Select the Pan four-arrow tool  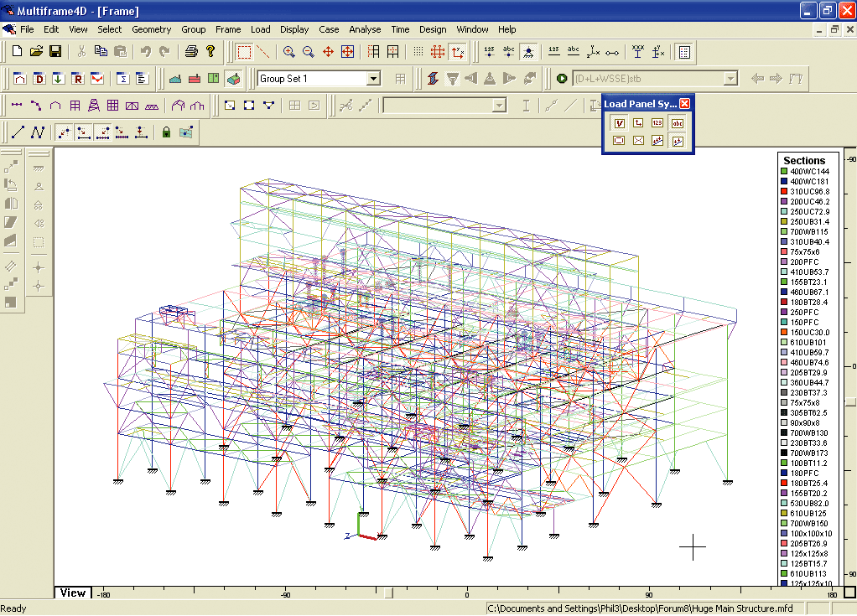328,52
